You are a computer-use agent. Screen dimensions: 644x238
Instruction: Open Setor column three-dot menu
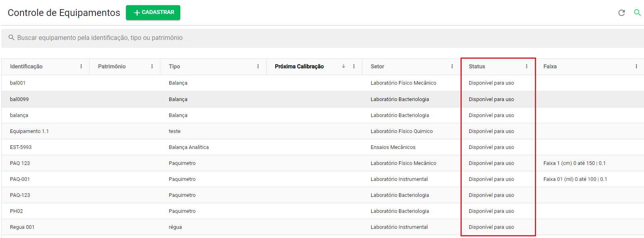click(452, 66)
